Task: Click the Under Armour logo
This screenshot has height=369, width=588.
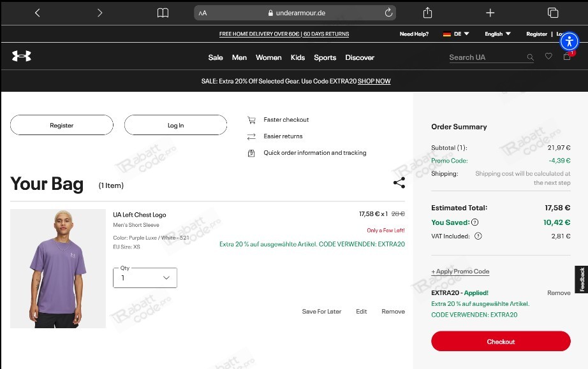Action: [x=22, y=56]
